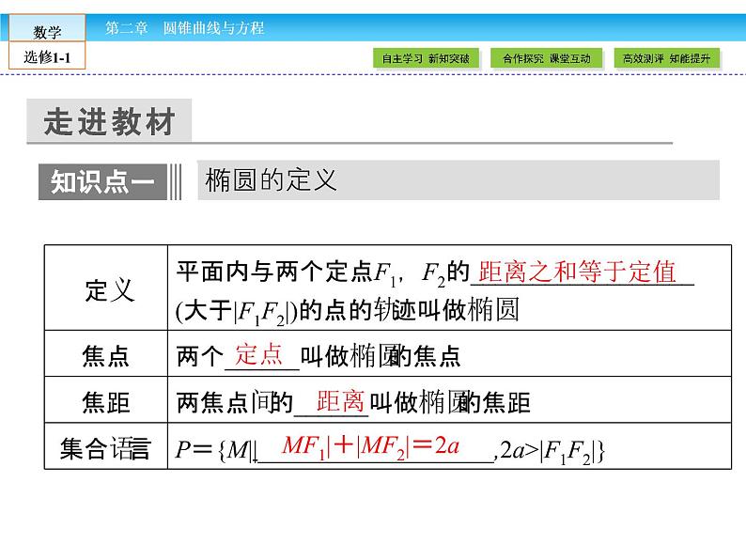Click the red answer 距离之和等于定值

pyautogui.click(x=577, y=272)
